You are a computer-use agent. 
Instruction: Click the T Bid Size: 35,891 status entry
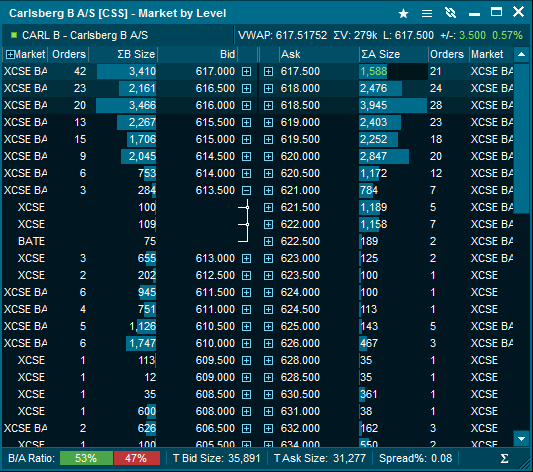217,458
